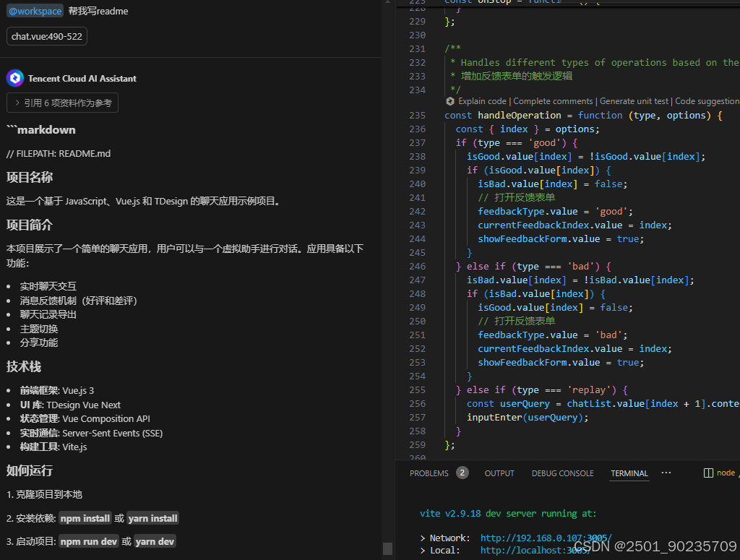The width and height of the screenshot is (740, 560).
Task: Click the 主题切换 bullet item
Action: 39,329
